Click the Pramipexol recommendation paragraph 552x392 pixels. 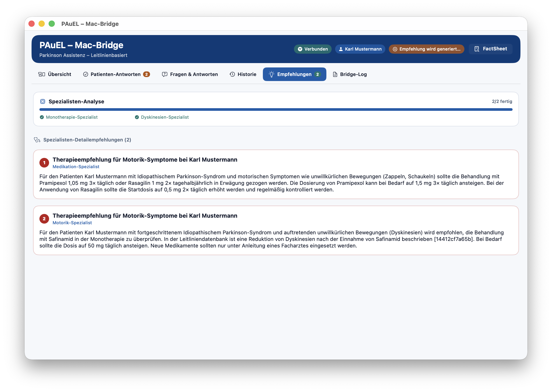pyautogui.click(x=272, y=183)
